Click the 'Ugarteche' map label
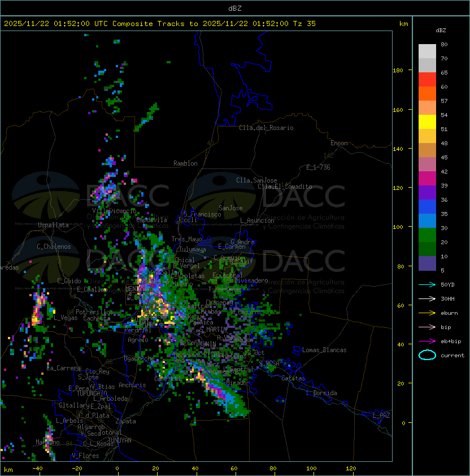 [140, 358]
